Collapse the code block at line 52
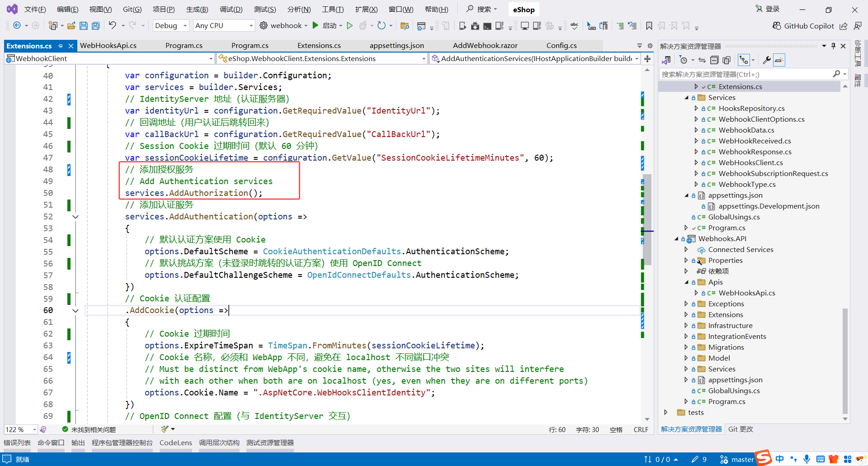Image resolution: width=868 pixels, height=466 pixels. click(75, 217)
